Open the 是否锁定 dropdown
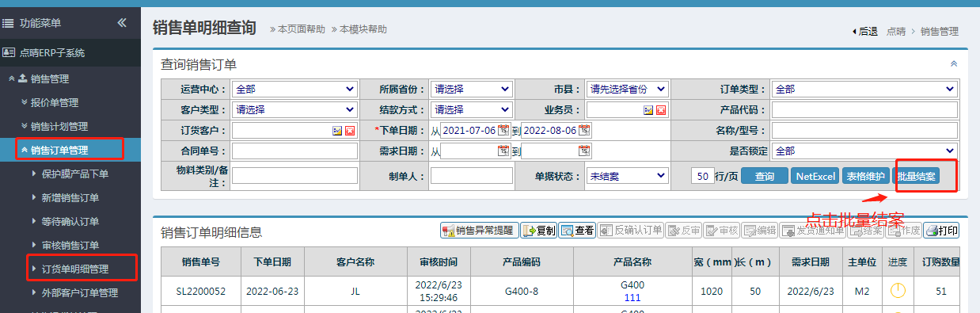This screenshot has height=313, width=980. point(864,151)
